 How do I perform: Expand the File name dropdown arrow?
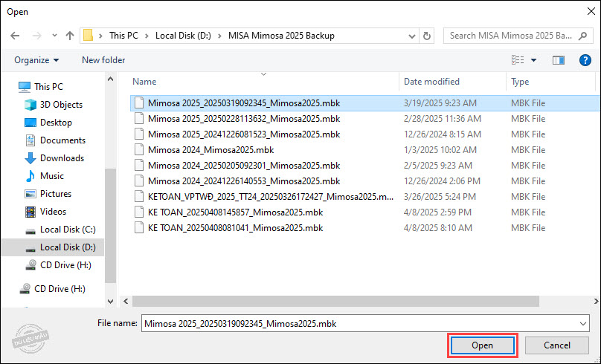[x=583, y=324]
